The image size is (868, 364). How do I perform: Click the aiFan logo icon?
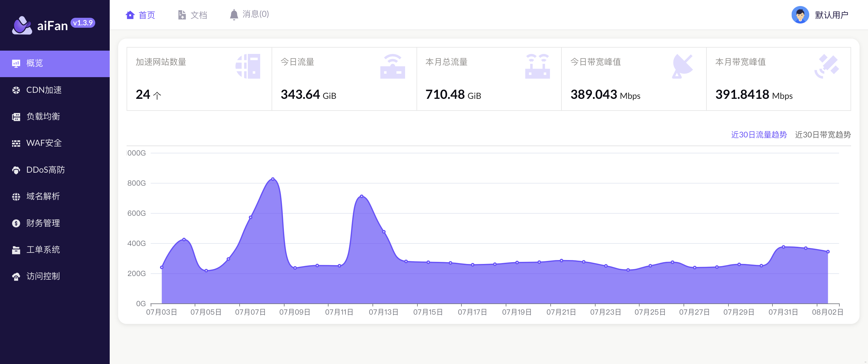tap(22, 25)
